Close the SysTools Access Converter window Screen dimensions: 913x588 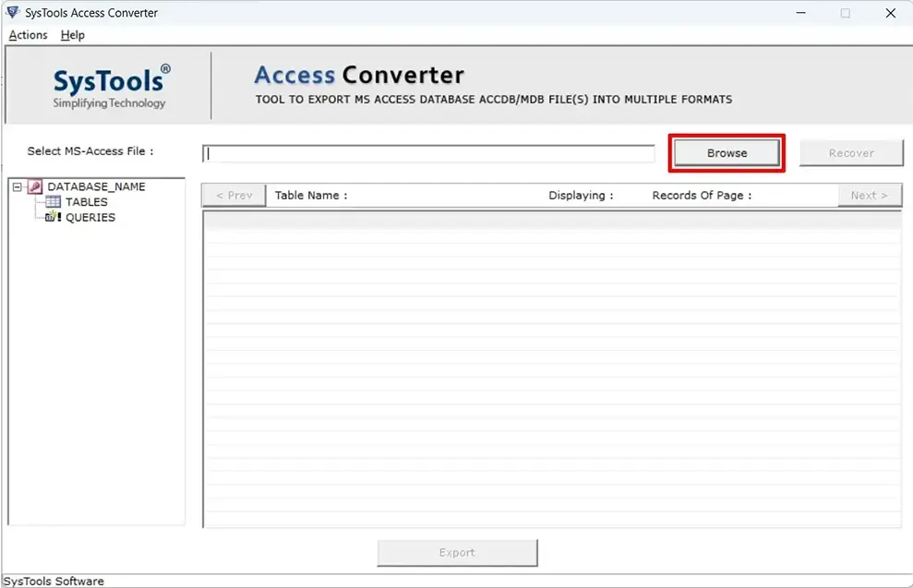tap(890, 13)
